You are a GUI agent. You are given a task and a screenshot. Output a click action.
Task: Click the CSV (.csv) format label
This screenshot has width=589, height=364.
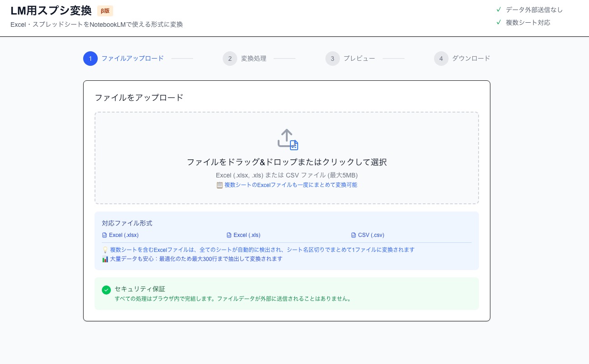tap(371, 235)
